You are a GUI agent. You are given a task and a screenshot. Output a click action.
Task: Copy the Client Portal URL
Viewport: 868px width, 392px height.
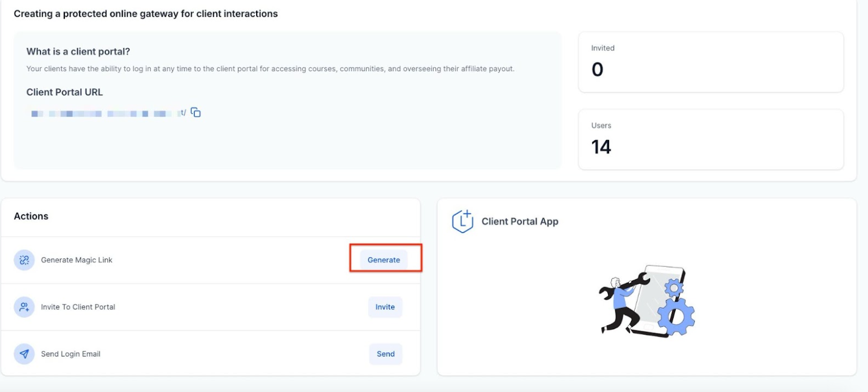click(x=196, y=113)
